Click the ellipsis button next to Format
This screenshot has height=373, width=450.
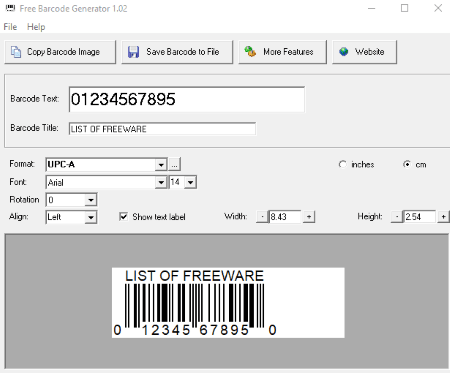click(175, 165)
